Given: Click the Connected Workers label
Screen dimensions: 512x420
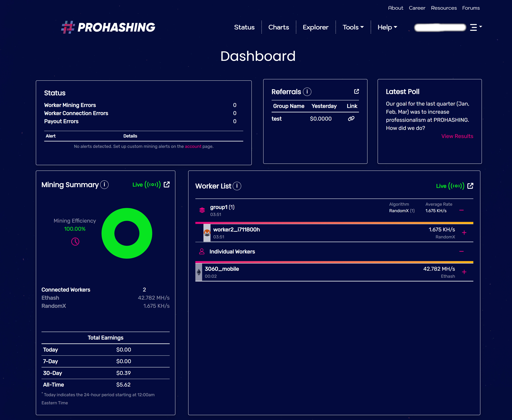Looking at the screenshot, I should [66, 290].
